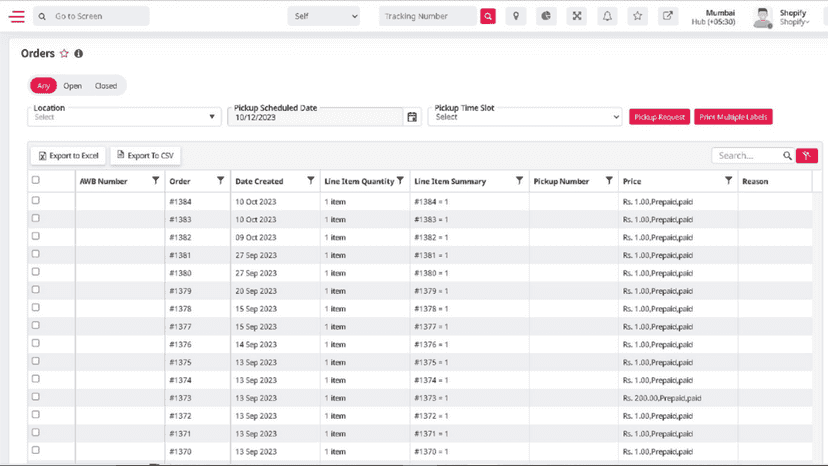Viewport: 828px width, 466px height.
Task: Click the table search magnifier icon
Action: 787,155
